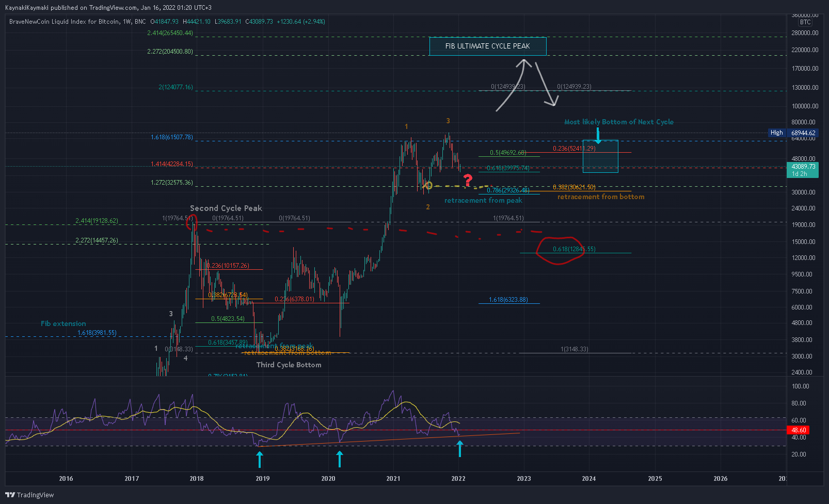Select the open value O41847.93
Image resolution: width=829 pixels, height=504 pixels.
(164, 22)
